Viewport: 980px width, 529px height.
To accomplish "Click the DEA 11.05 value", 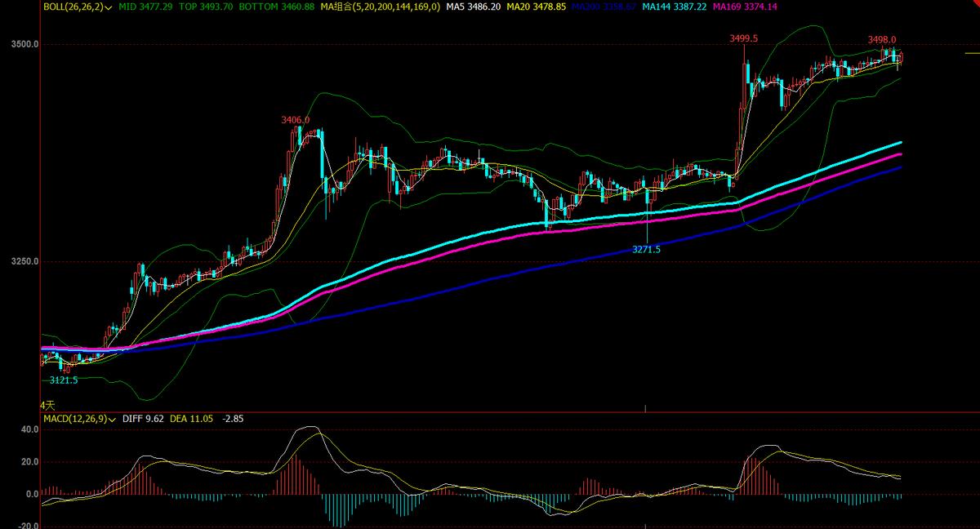I will point(191,418).
